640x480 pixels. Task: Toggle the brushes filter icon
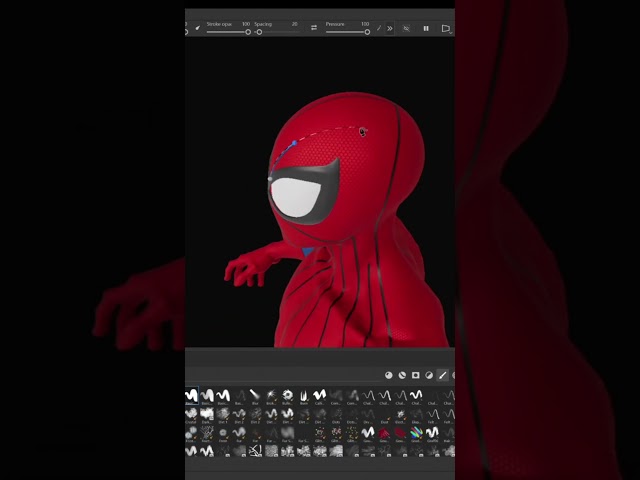tap(442, 375)
